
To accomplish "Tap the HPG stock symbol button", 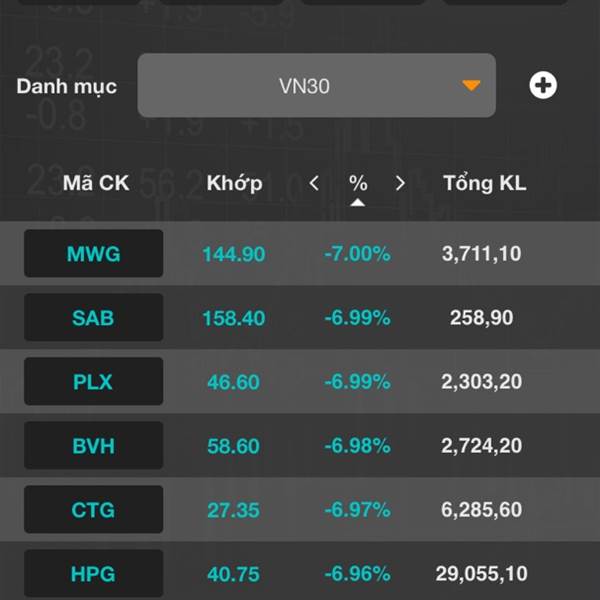I will (93, 574).
